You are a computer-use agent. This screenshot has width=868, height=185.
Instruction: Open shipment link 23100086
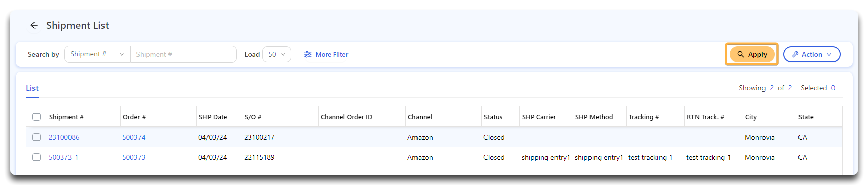64,137
